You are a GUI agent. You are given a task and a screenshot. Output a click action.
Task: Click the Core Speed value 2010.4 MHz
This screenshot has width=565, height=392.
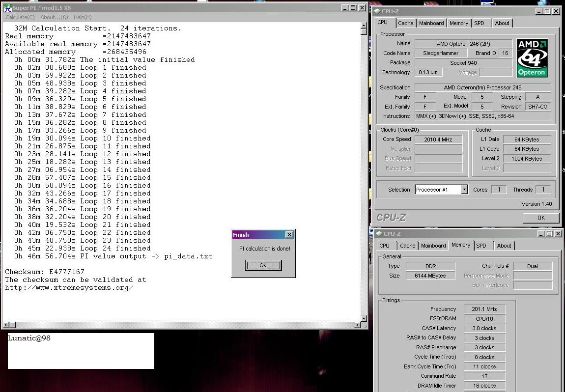tap(438, 140)
